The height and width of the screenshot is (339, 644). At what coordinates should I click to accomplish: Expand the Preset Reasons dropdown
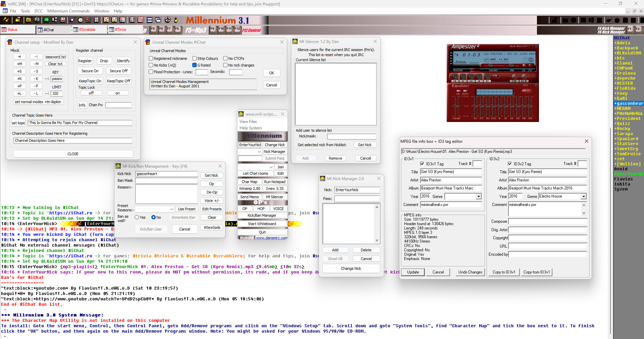(x=172, y=209)
